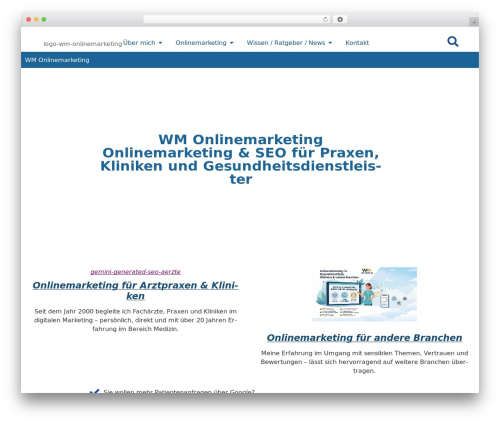Open Onlinemarketing für Arztpraxen & Kliniken link
500x423 pixels.
135,290
